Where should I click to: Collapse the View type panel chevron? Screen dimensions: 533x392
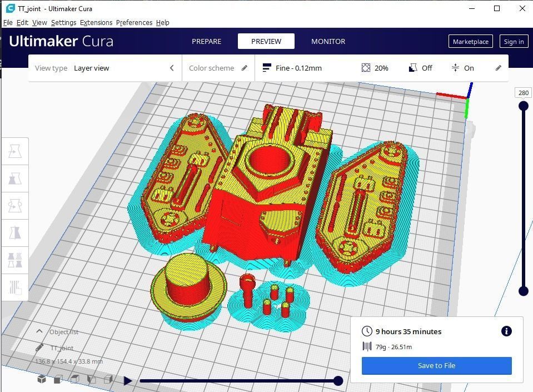click(172, 68)
